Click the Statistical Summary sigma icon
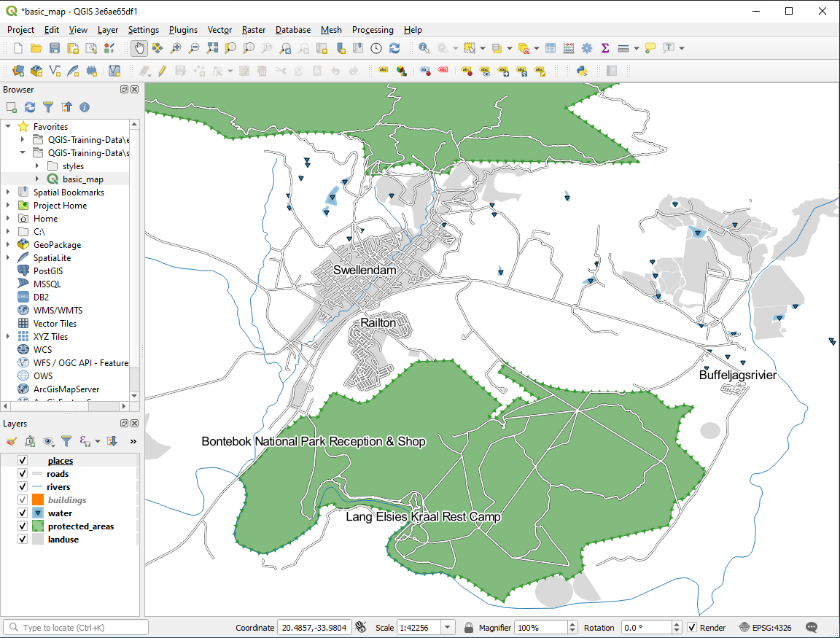This screenshot has height=638, width=840. pos(604,48)
